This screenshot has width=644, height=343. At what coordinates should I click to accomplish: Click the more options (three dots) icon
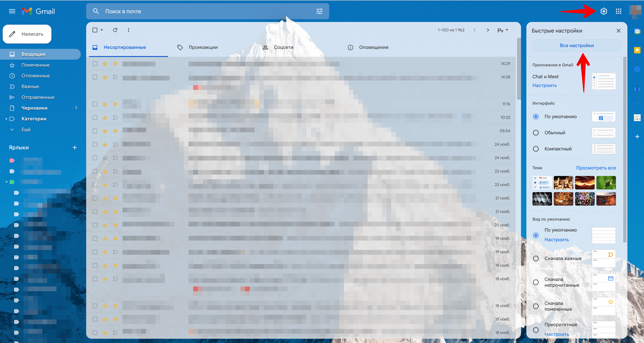tap(128, 30)
